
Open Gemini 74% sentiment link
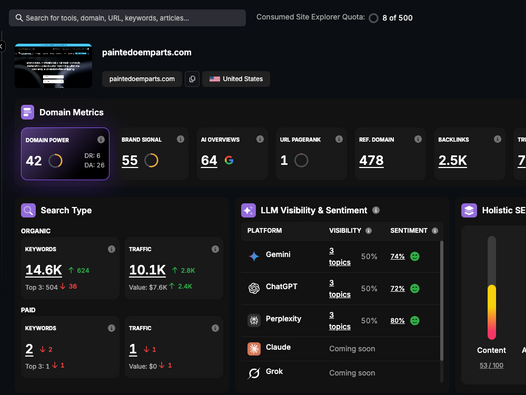398,257
